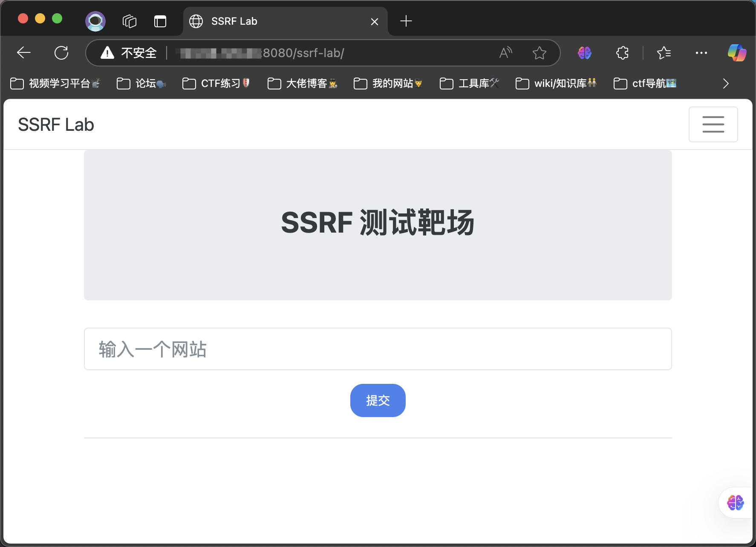
Task: Open the brain extension in toolbar
Action: pyautogui.click(x=584, y=53)
